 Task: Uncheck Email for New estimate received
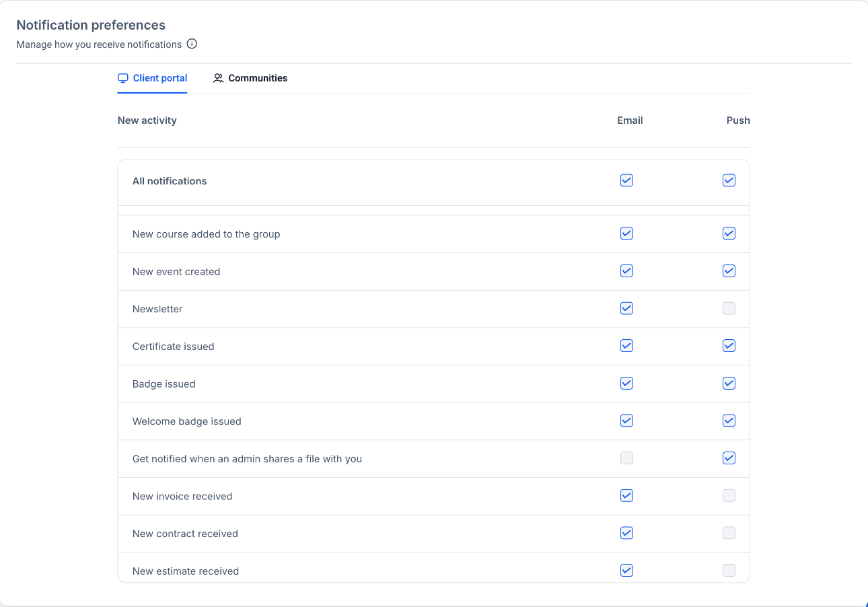tap(626, 571)
